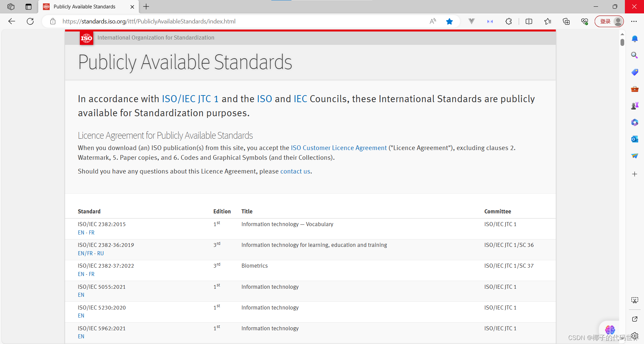Open sidebar tools briefcase
Viewport: 644px width, 344px height.
(x=635, y=89)
